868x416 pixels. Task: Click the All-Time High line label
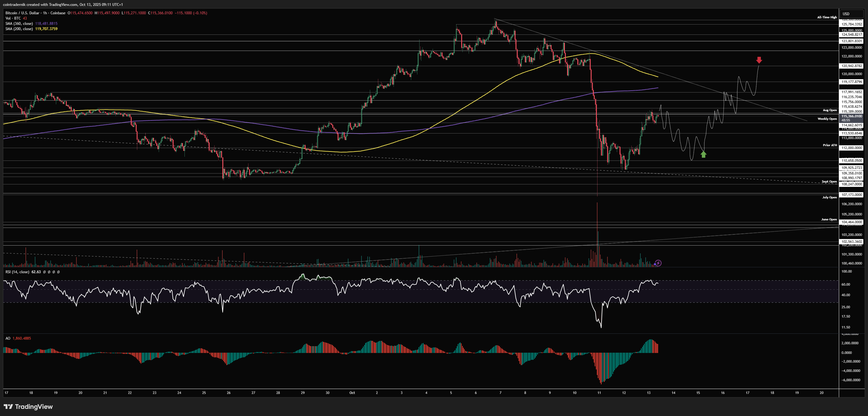tap(827, 17)
